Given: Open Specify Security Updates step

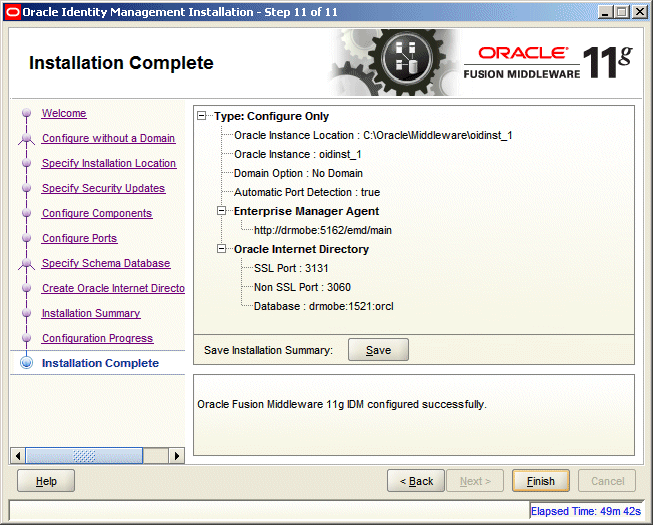Looking at the screenshot, I should click(x=103, y=188).
